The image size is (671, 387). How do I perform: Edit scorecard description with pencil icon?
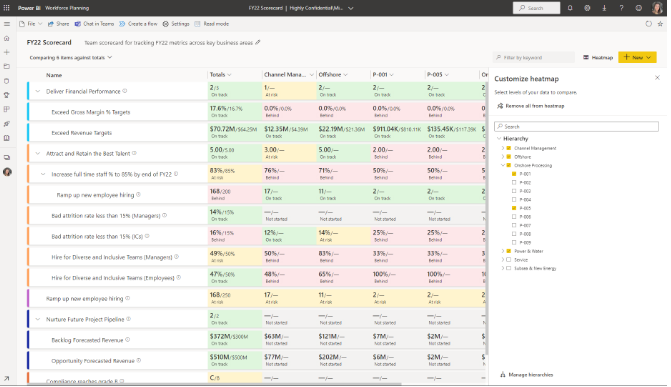coord(258,42)
